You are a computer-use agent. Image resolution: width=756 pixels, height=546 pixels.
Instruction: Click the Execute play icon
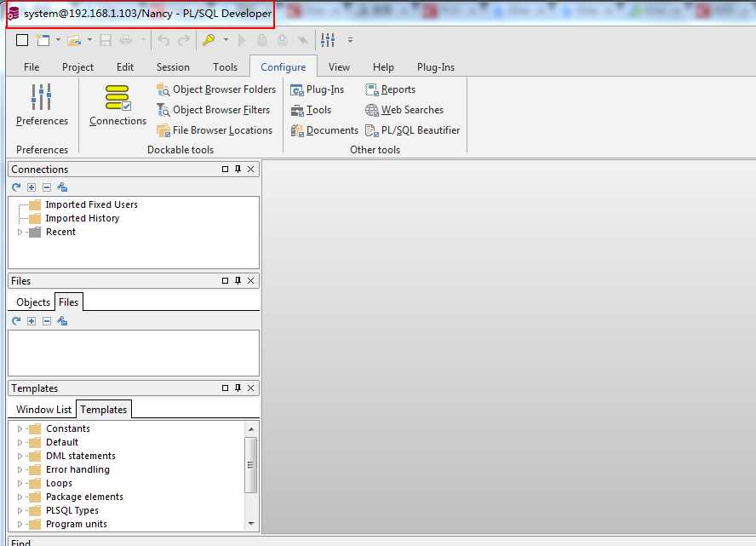242,40
